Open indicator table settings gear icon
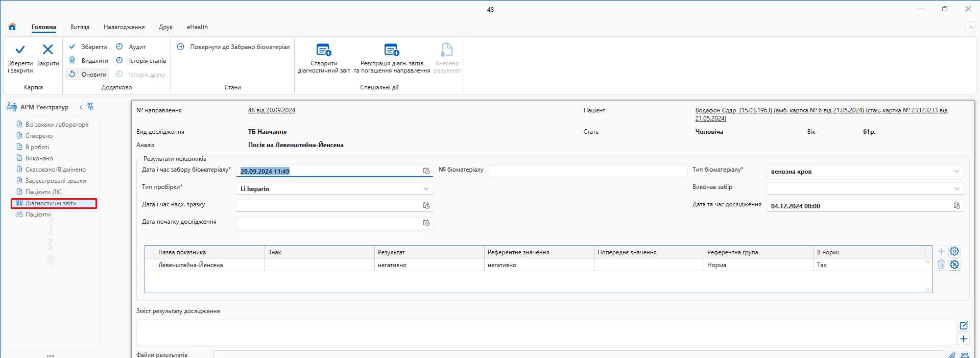Screen dimensions: 980x358 click(x=954, y=251)
